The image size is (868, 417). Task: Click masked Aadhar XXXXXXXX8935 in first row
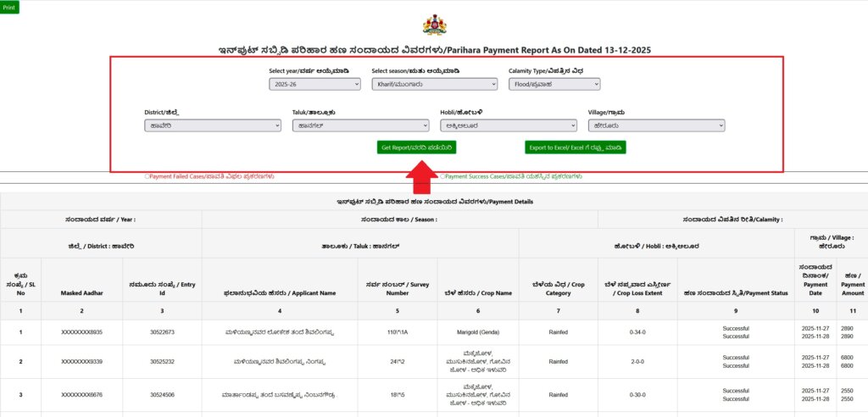tap(82, 332)
